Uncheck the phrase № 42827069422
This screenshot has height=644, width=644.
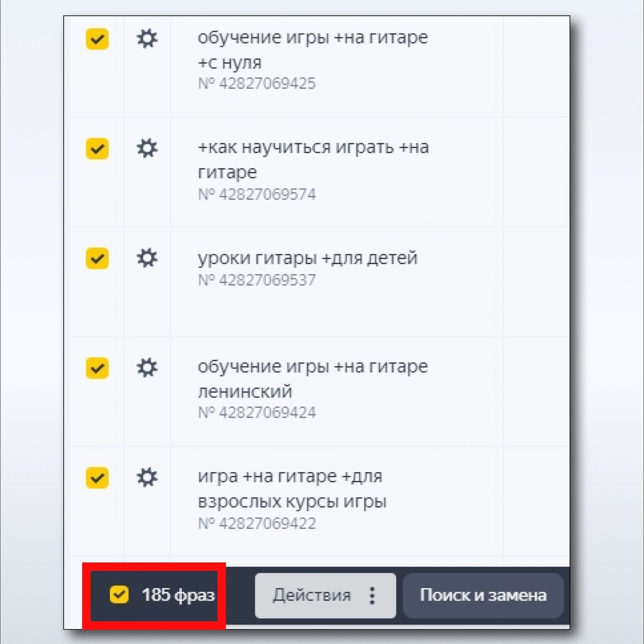97,477
